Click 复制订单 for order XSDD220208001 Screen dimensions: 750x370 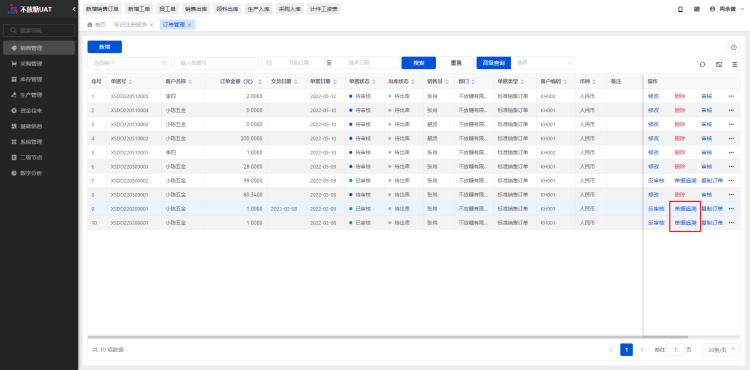point(712,223)
